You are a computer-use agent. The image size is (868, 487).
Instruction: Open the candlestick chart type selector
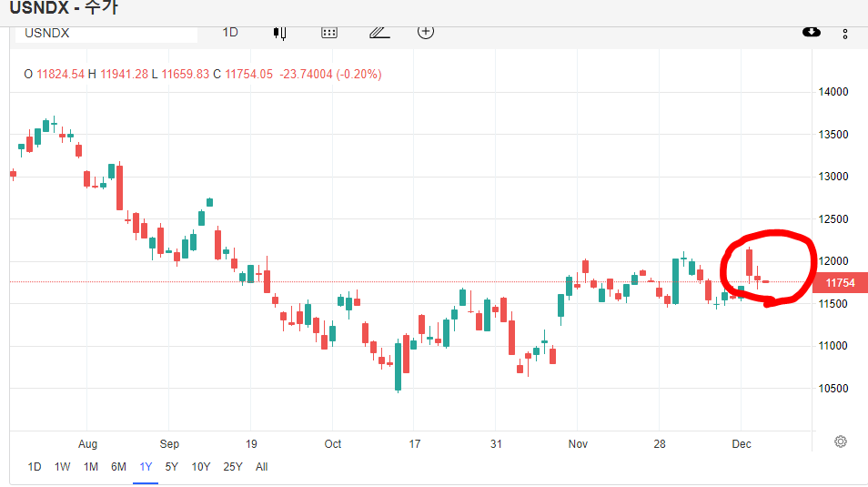(x=280, y=34)
